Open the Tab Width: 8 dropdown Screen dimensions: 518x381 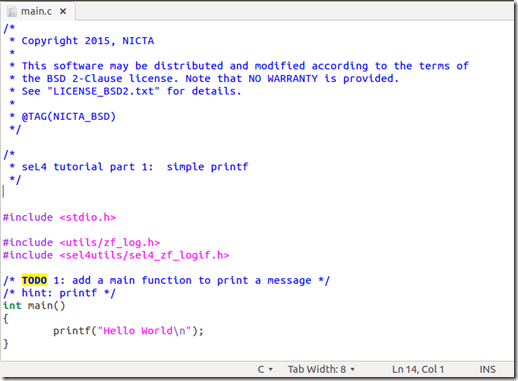pos(321,369)
